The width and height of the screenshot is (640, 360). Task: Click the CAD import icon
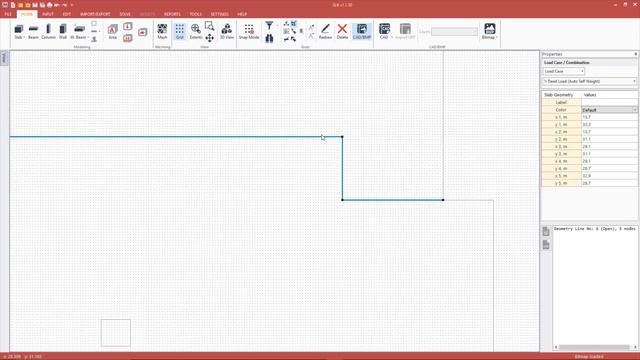(384, 31)
